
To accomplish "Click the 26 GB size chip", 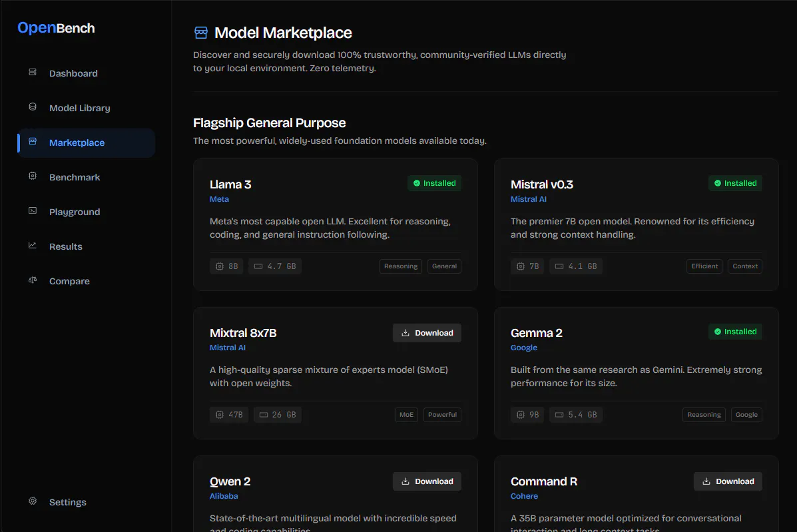I will click(278, 415).
